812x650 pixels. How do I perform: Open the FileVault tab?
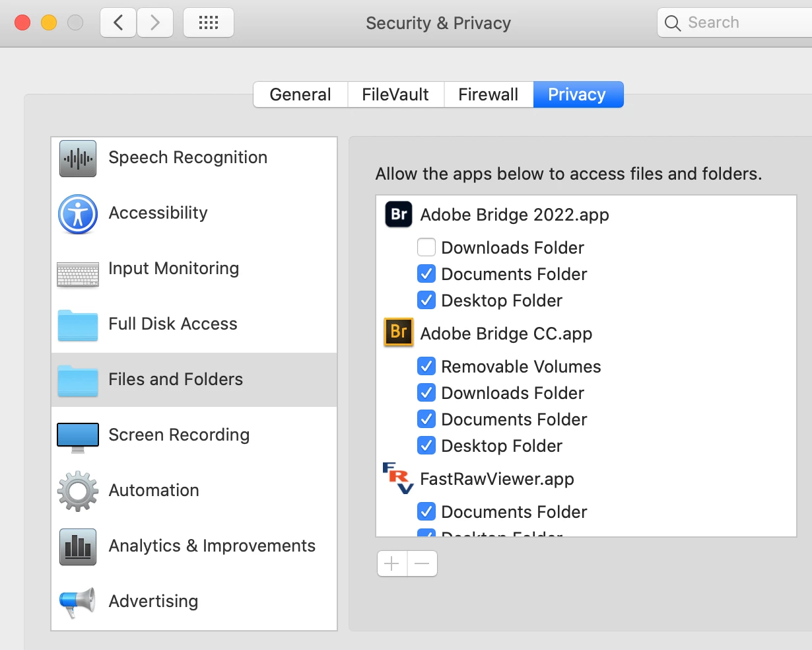[395, 94]
